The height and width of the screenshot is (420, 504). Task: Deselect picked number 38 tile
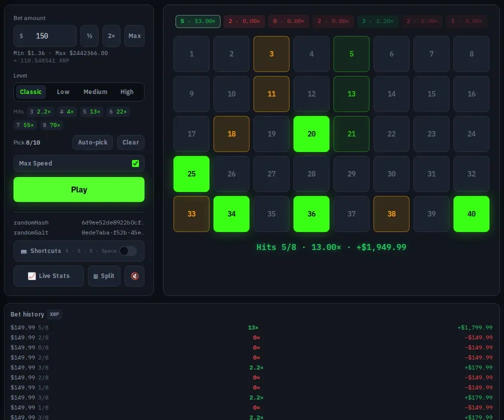[391, 214]
